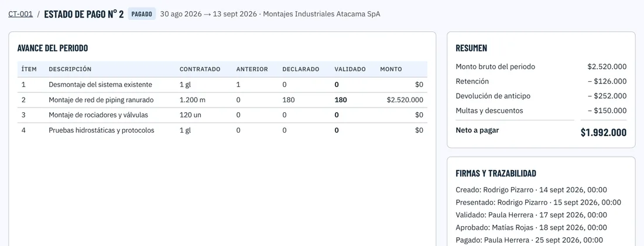Click the Neto a pagar total $1.992.000
The width and height of the screenshot is (644, 246).
click(604, 133)
